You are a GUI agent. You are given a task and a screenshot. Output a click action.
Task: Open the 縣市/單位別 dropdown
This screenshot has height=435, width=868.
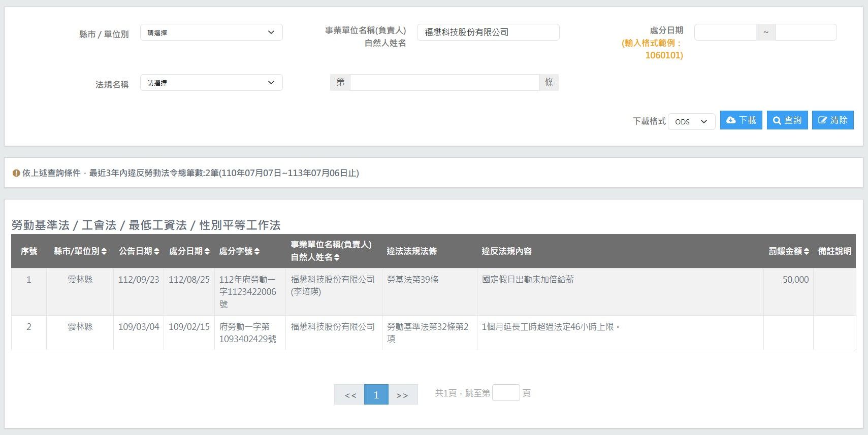[x=211, y=32]
